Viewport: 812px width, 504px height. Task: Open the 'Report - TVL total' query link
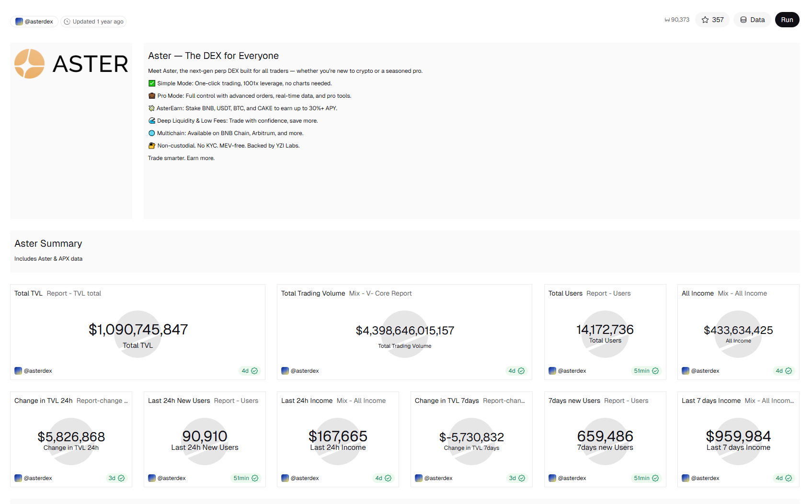point(74,293)
